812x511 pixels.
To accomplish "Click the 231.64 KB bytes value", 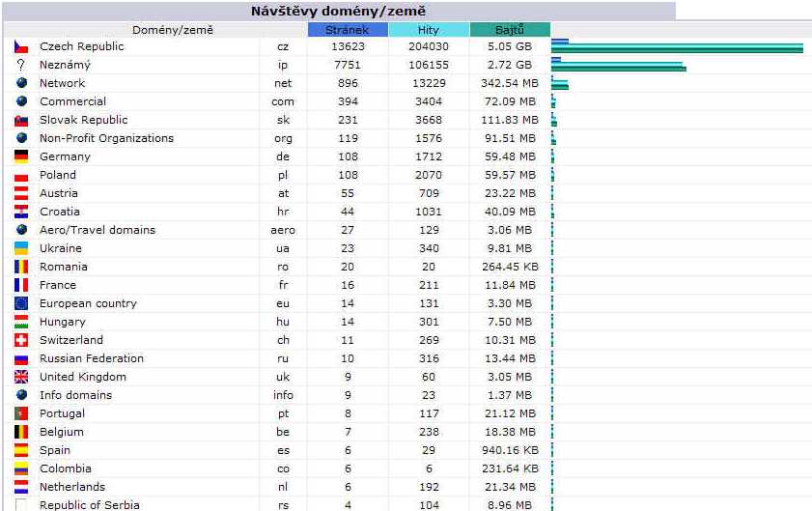I will point(510,468).
